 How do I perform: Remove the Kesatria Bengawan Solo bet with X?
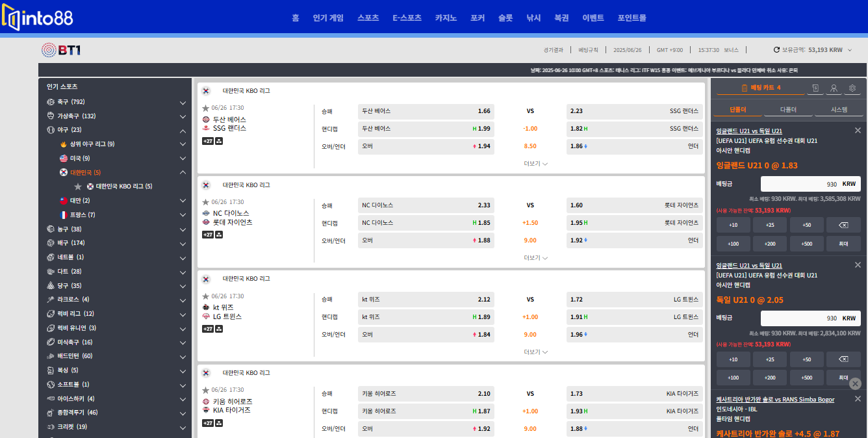(x=858, y=399)
